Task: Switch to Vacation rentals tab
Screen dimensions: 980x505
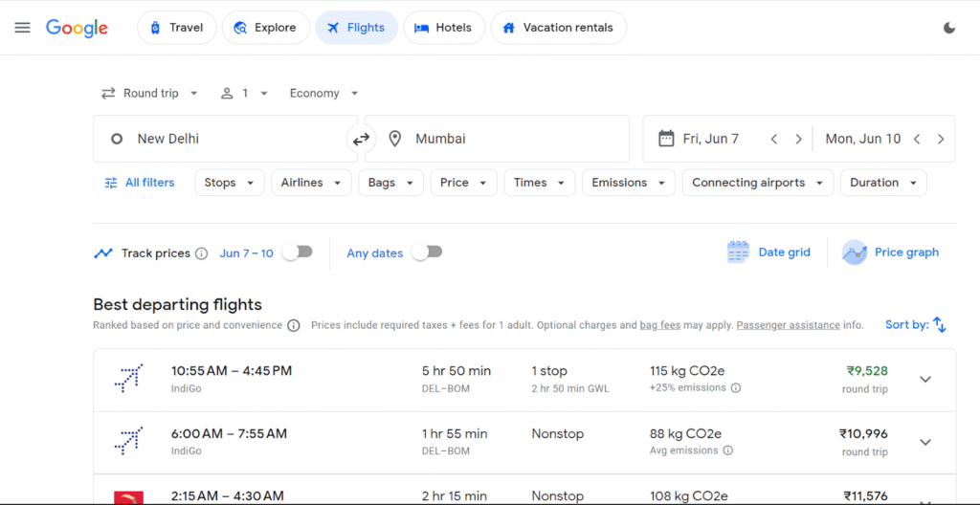Action: pos(559,28)
